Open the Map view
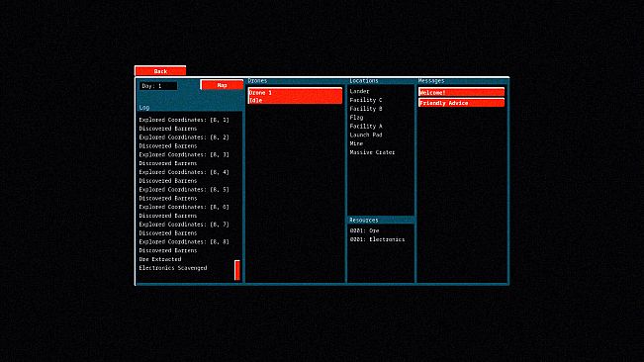Viewport: 644px width, 362px height. pos(222,85)
